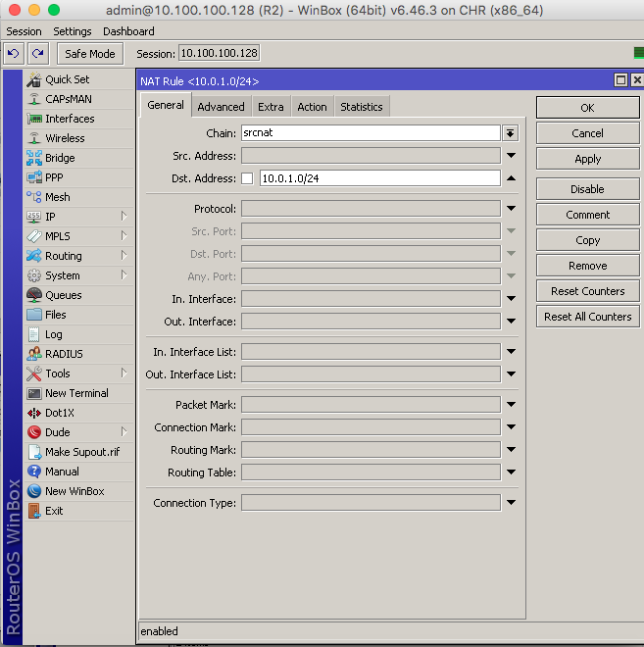644x647 pixels.
Task: Click the MPLS menu icon
Action: pos(34,236)
